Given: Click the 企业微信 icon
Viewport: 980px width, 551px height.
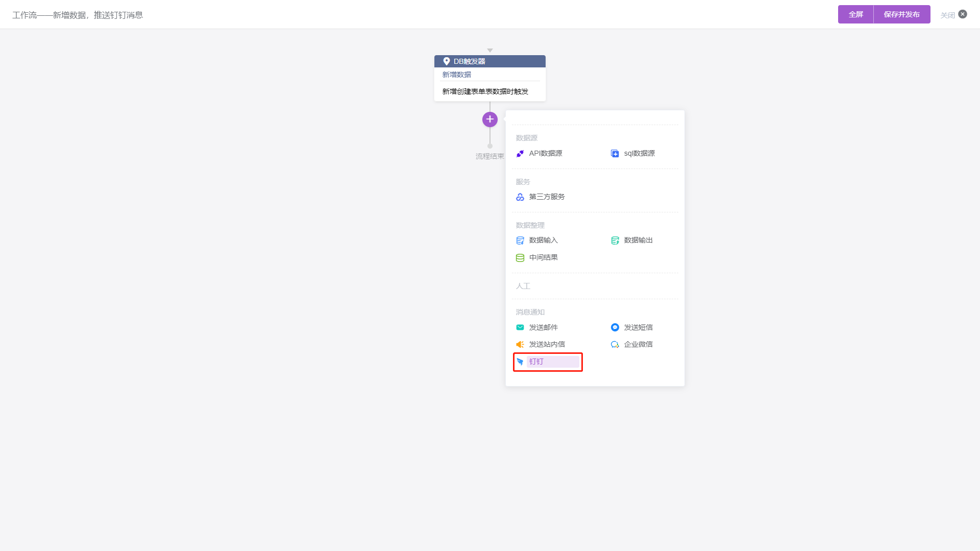Looking at the screenshot, I should tap(615, 345).
